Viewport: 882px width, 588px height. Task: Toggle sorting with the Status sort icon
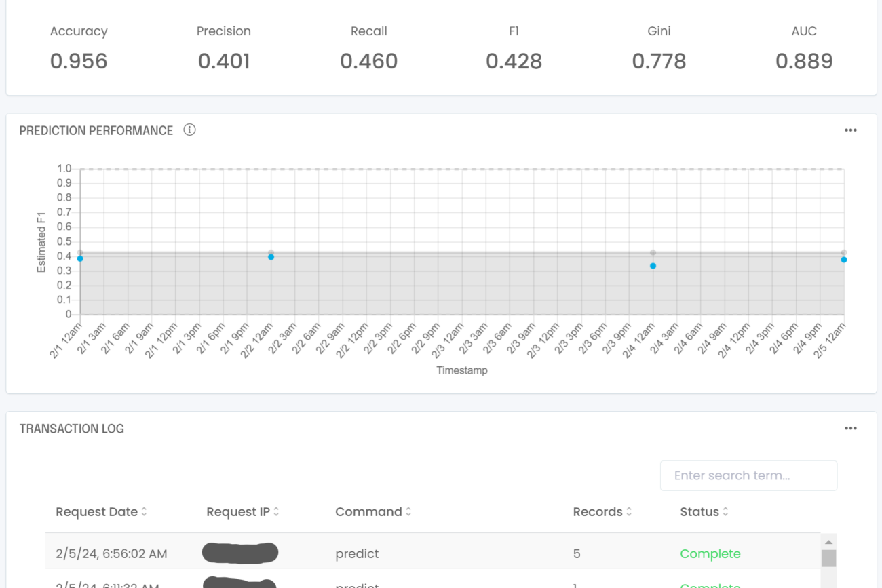727,512
